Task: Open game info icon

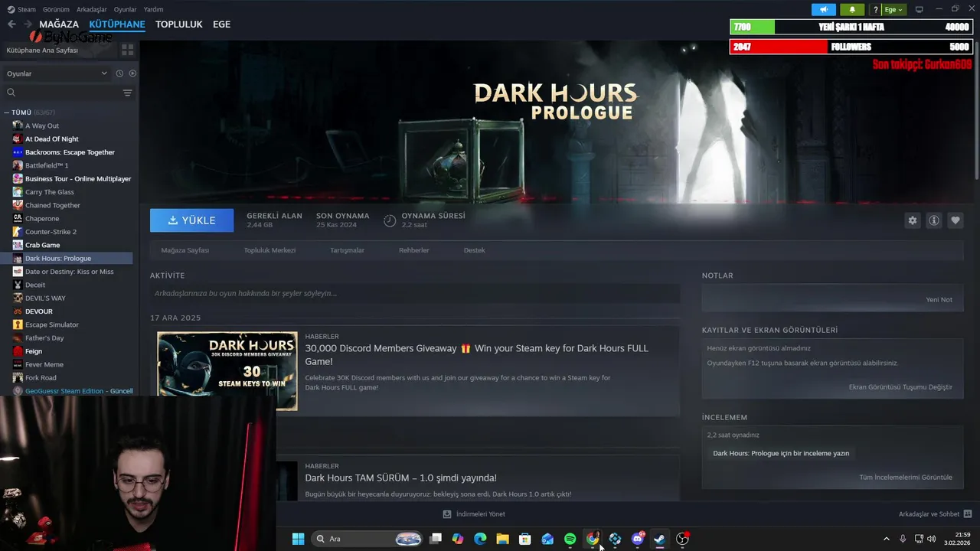Action: click(x=934, y=220)
